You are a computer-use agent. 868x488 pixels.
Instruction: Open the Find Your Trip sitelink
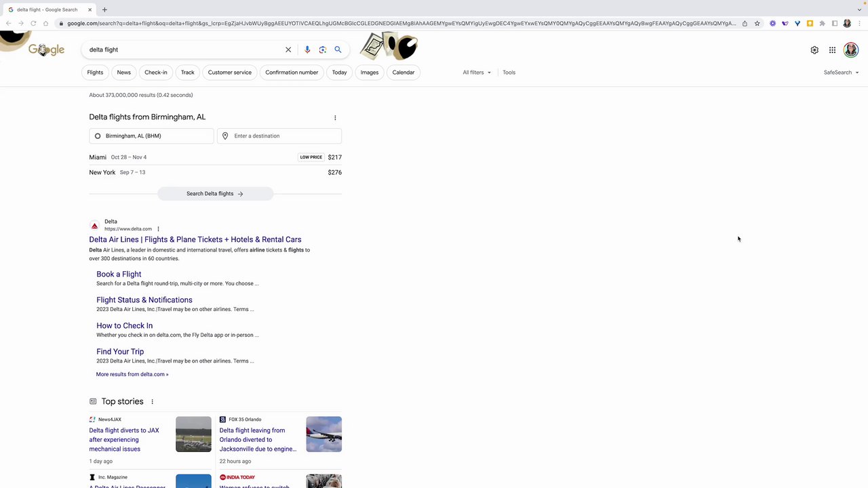pyautogui.click(x=120, y=352)
